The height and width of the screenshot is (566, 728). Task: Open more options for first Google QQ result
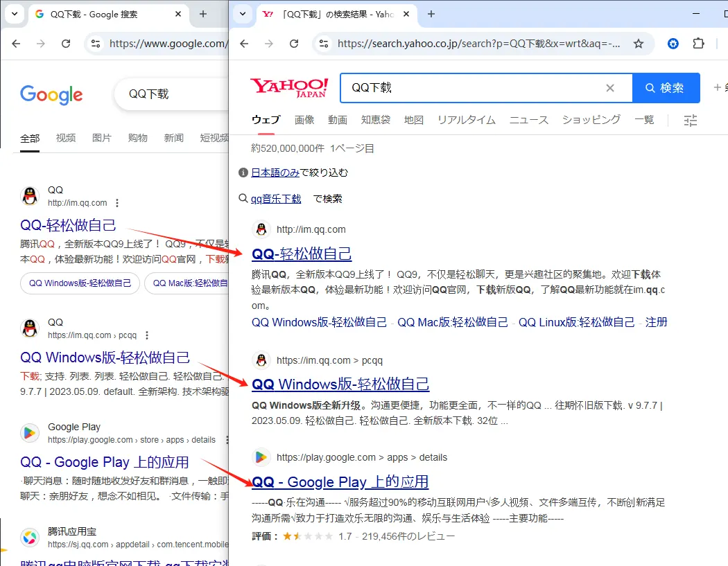(117, 203)
